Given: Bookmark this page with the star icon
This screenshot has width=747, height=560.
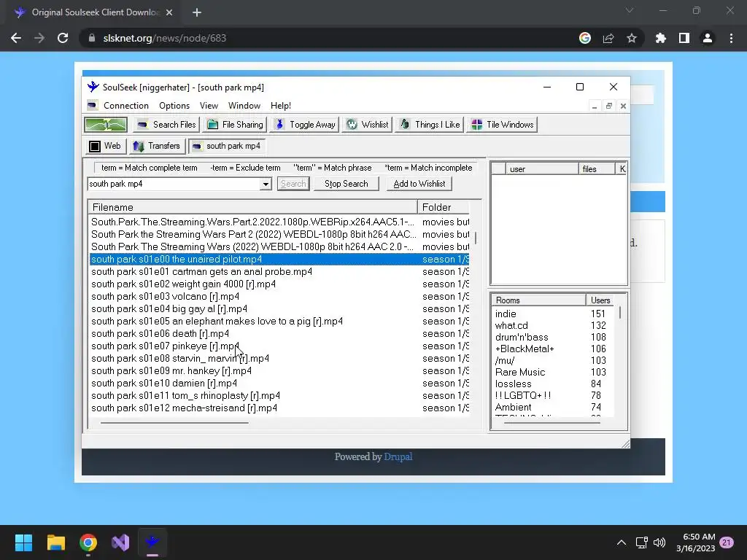Looking at the screenshot, I should tap(631, 38).
